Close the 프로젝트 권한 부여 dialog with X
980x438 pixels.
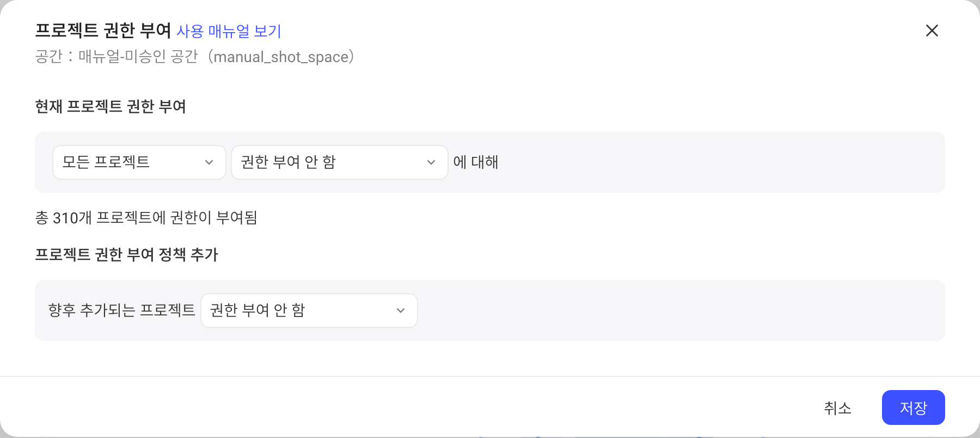coord(932,31)
